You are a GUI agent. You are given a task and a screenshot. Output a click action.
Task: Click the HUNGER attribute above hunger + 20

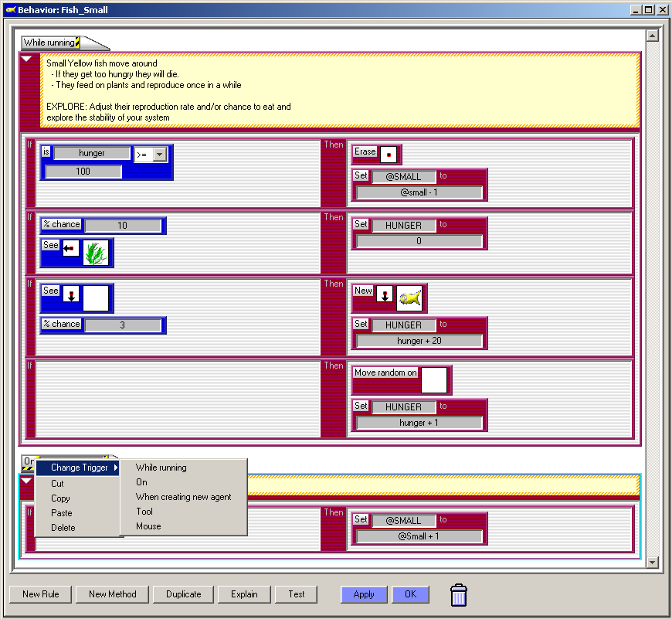click(404, 325)
